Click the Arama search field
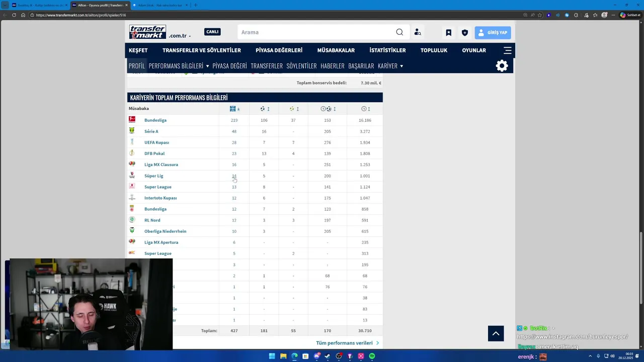The width and height of the screenshot is (644, 362). pos(316,32)
